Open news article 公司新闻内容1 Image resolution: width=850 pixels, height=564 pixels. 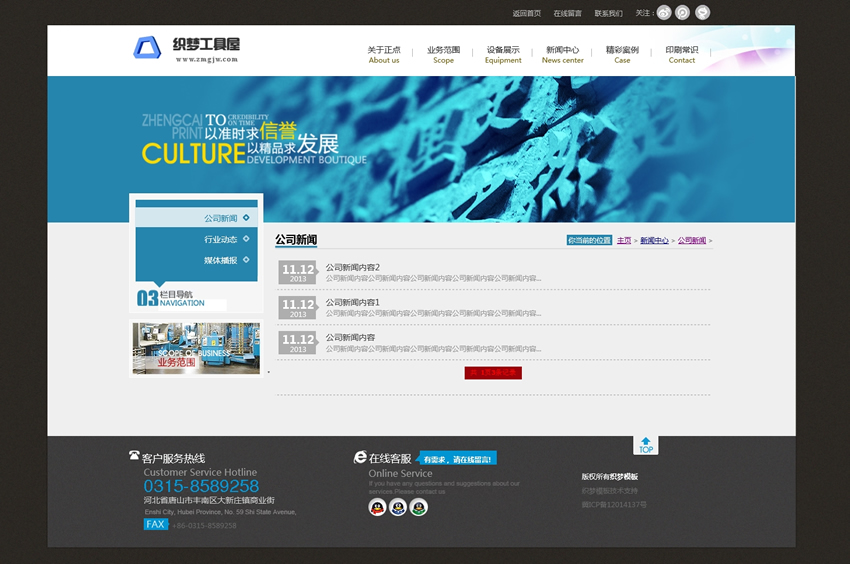(x=352, y=302)
